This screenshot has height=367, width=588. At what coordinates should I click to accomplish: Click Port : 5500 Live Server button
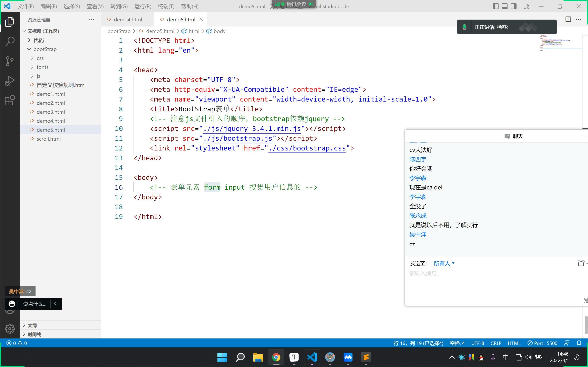tap(542, 343)
